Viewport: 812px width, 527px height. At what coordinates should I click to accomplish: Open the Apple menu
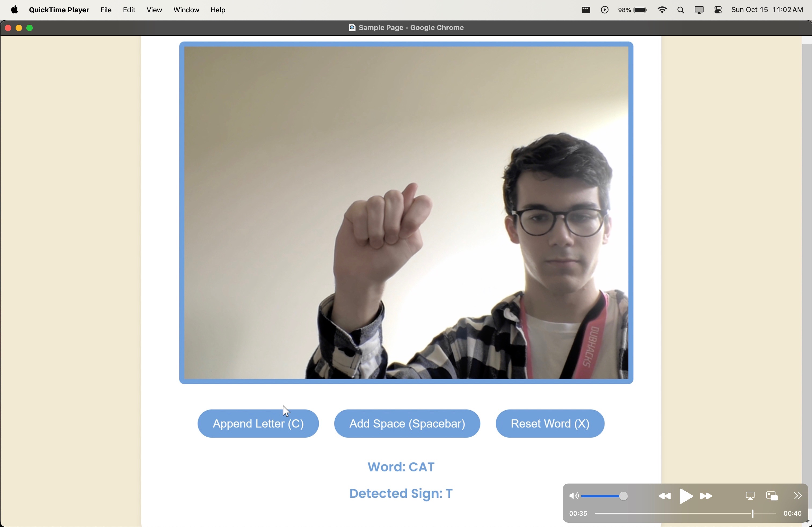click(14, 10)
